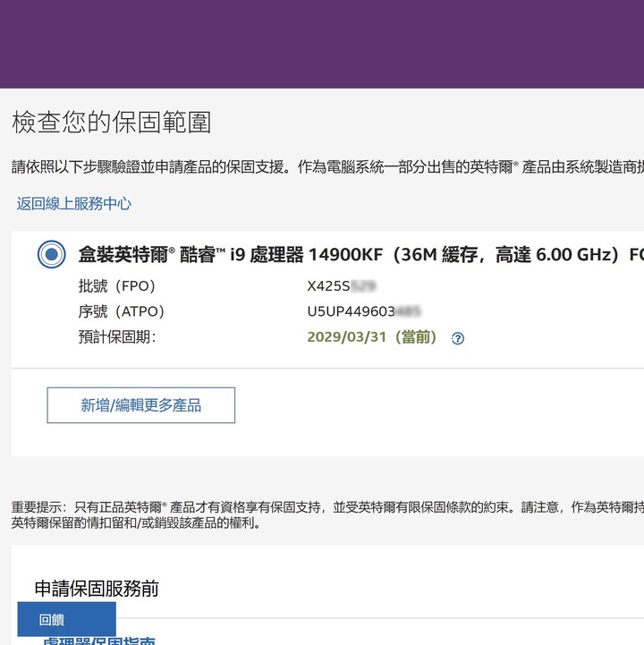This screenshot has height=645, width=644.
Task: Open the warranty period help question-mark icon
Action: pyautogui.click(x=458, y=338)
